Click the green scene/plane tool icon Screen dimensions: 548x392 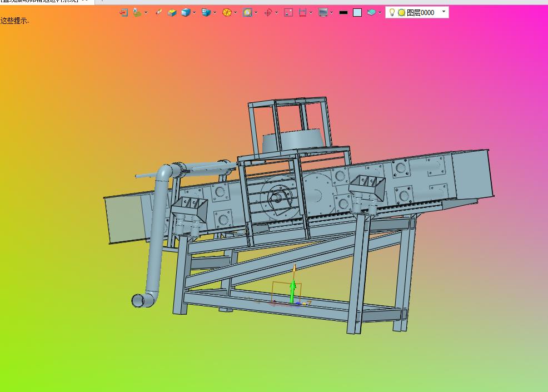click(137, 13)
